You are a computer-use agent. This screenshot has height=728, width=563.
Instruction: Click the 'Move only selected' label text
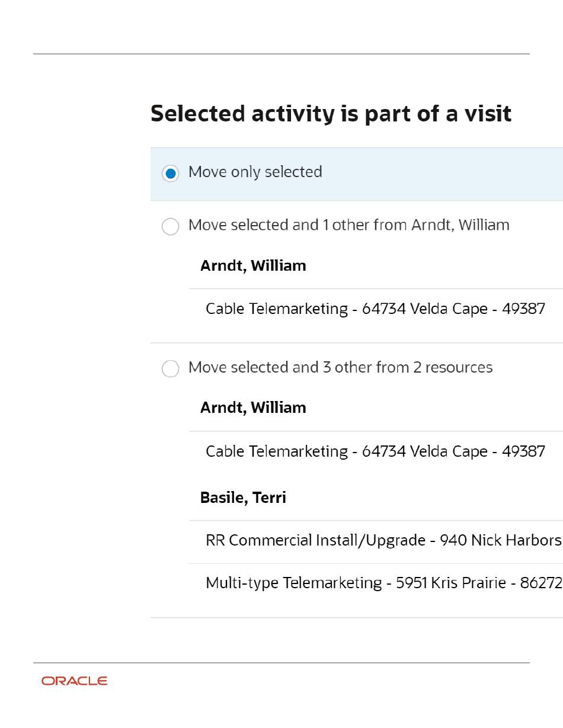tap(255, 172)
